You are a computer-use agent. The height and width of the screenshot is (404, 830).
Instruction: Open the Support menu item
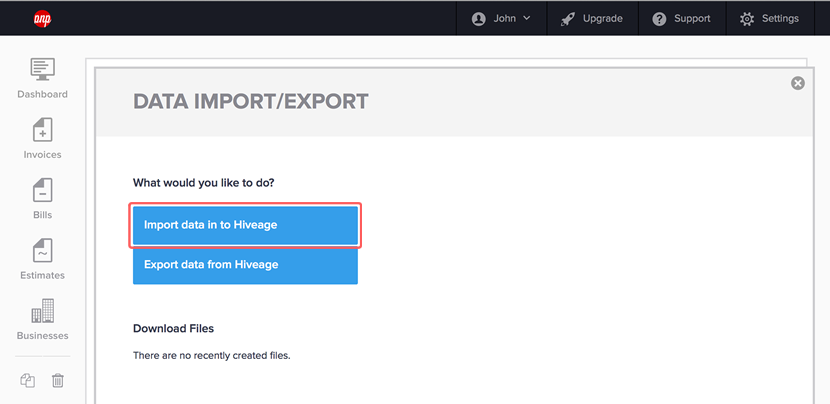(x=682, y=19)
